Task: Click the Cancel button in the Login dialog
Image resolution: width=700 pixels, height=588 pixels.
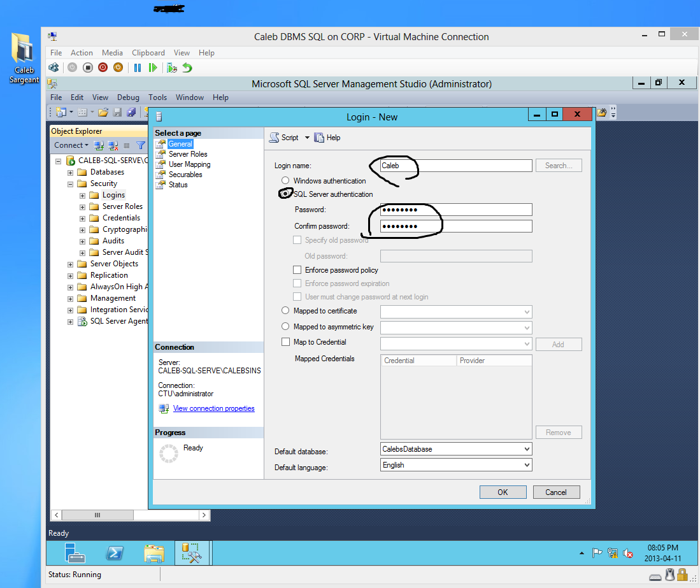Action: (556, 492)
